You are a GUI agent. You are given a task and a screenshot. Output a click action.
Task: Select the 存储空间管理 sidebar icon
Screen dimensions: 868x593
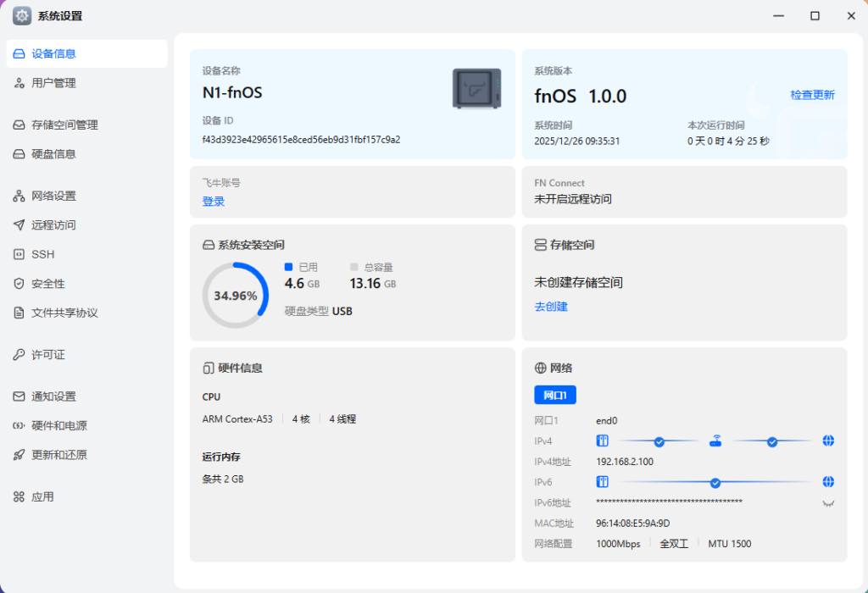19,124
